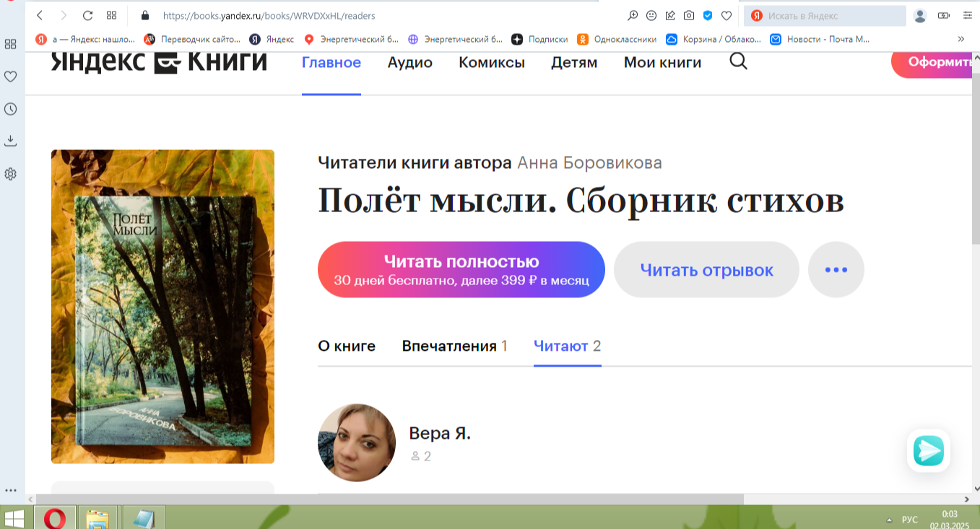Open the 'Корзина / Облако...' bookmark

click(714, 39)
